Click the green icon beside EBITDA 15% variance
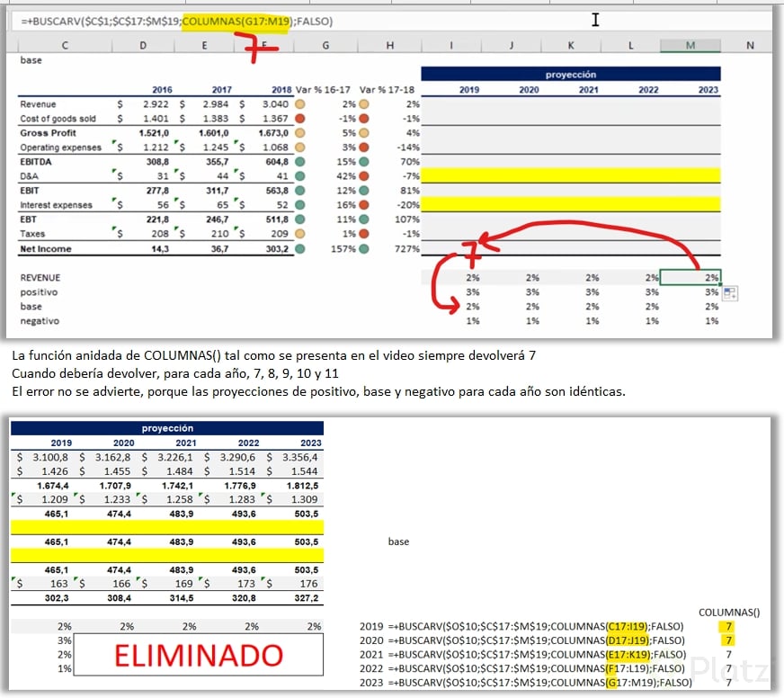The image size is (784, 698). (x=364, y=162)
